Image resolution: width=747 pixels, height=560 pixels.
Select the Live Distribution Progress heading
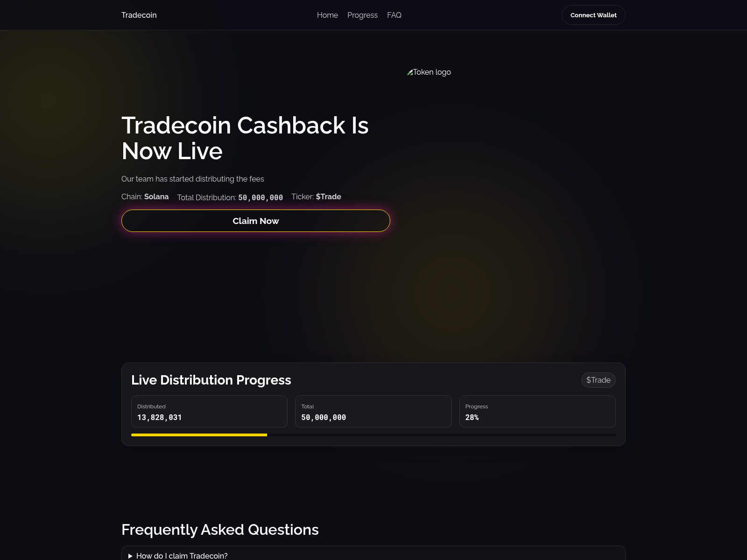point(211,380)
